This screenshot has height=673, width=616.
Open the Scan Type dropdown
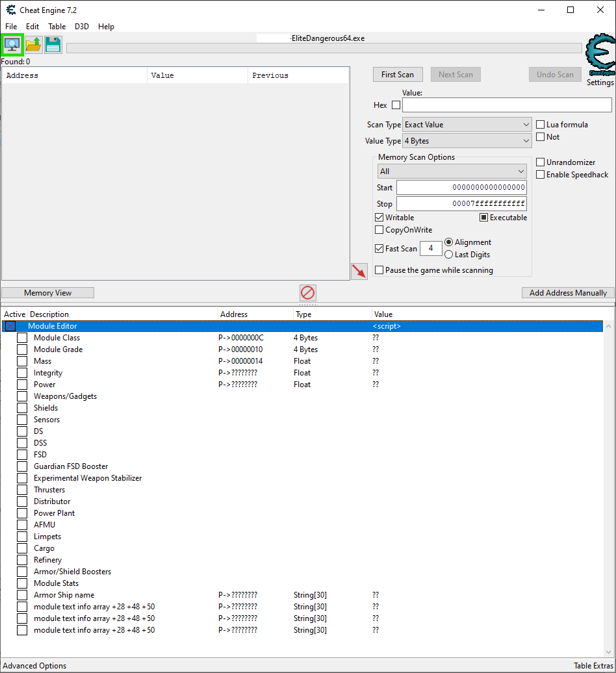pos(467,125)
